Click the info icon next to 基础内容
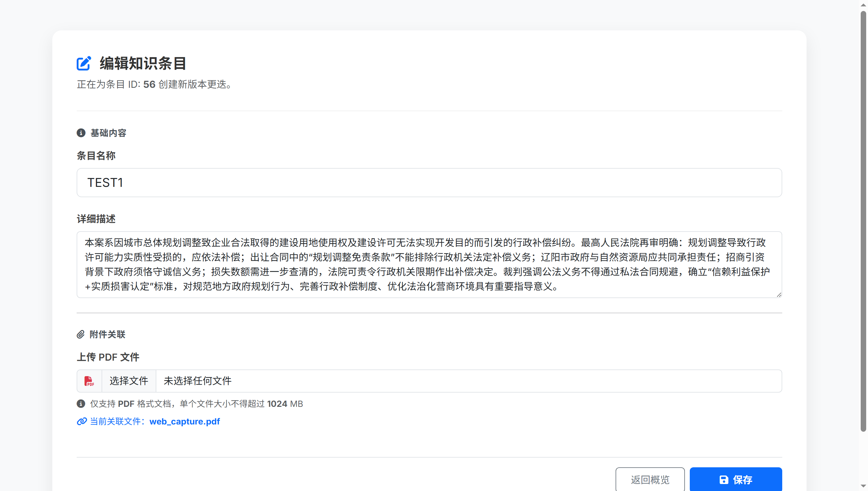This screenshot has height=491, width=868. tap(81, 133)
